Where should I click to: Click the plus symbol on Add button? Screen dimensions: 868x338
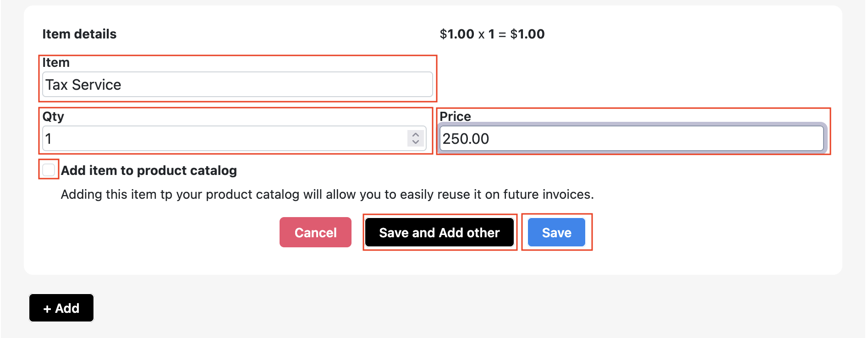[47, 309]
